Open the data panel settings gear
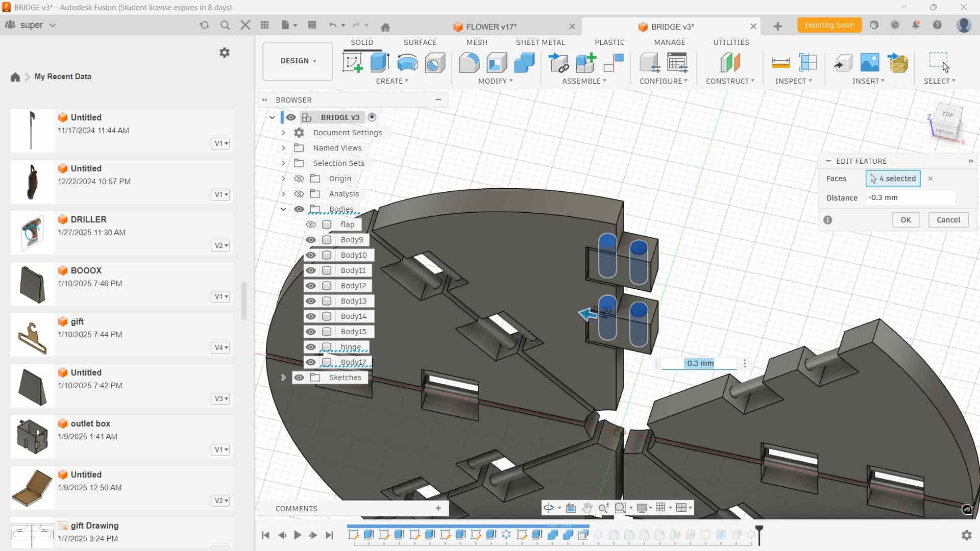The image size is (980, 551). [225, 53]
